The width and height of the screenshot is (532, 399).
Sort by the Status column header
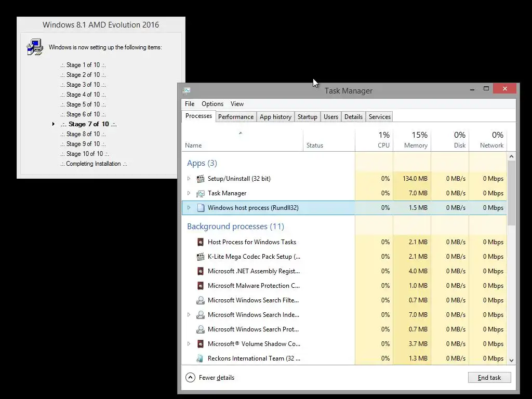click(329, 140)
